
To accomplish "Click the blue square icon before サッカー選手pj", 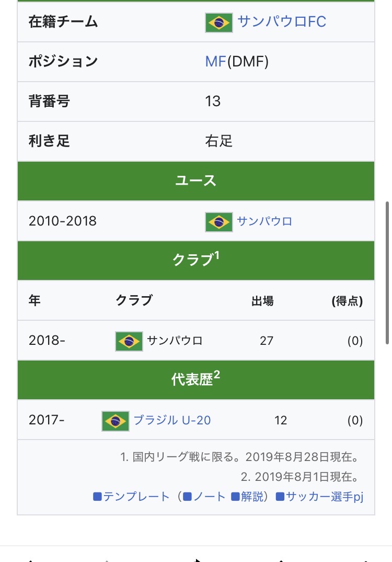I will (x=280, y=497).
